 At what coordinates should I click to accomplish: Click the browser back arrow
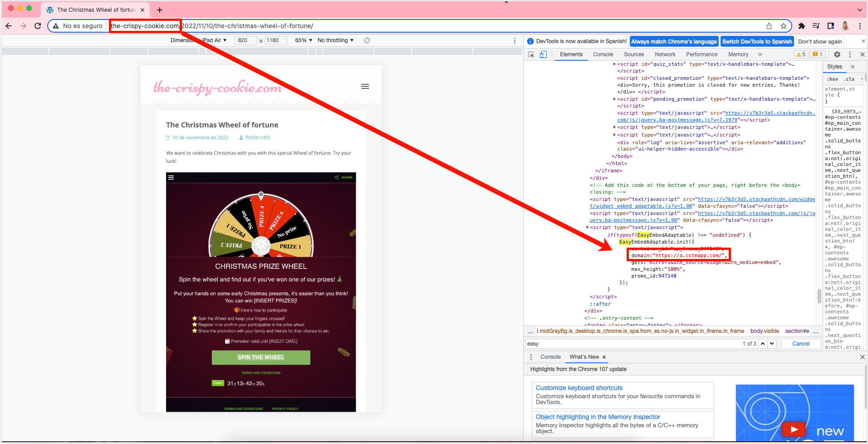point(9,26)
